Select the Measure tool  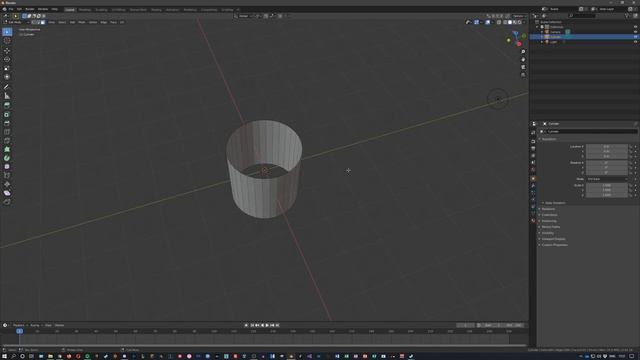coord(7,96)
